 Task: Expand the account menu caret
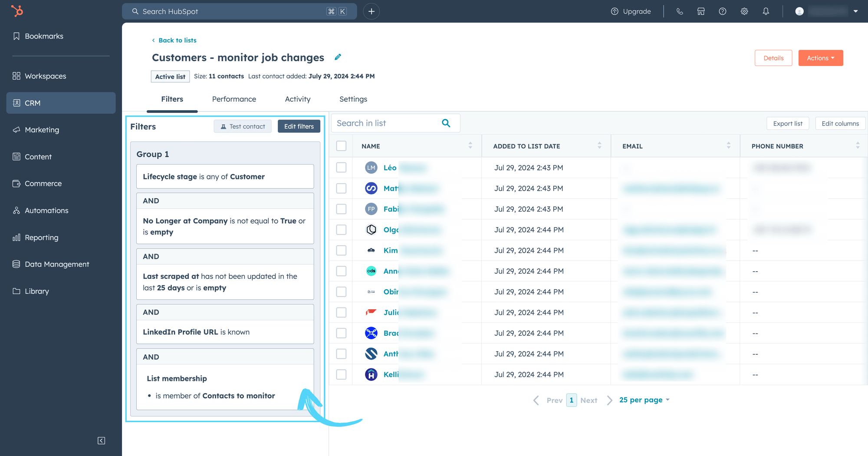point(855,11)
